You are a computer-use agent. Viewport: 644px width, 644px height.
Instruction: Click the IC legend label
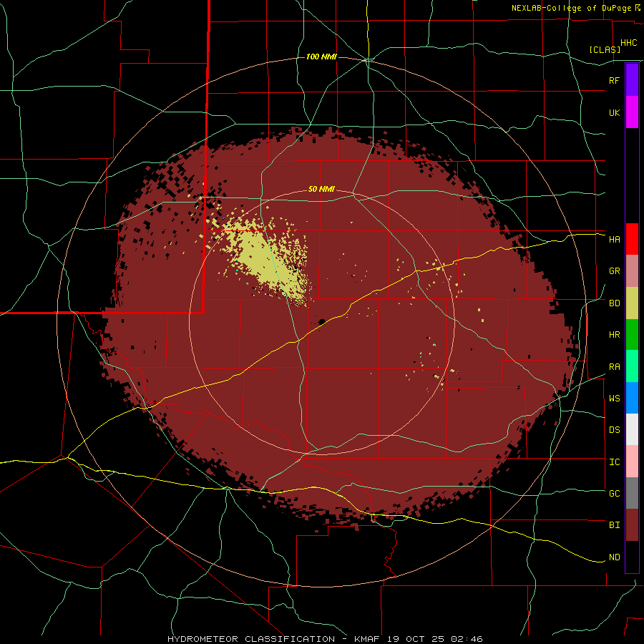614,462
